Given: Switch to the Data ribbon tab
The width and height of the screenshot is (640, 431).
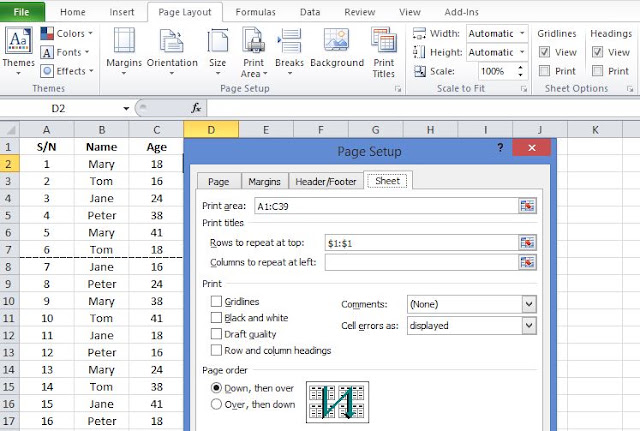Looking at the screenshot, I should click(310, 12).
